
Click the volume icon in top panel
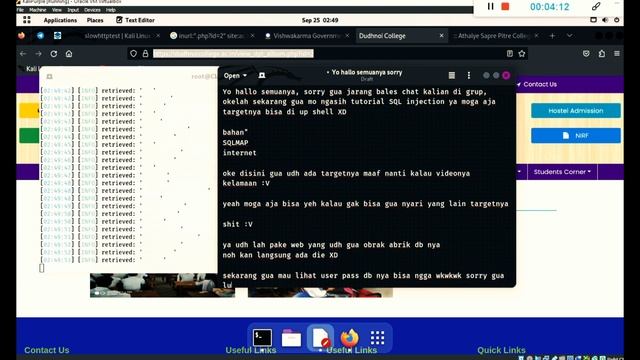(605, 20)
